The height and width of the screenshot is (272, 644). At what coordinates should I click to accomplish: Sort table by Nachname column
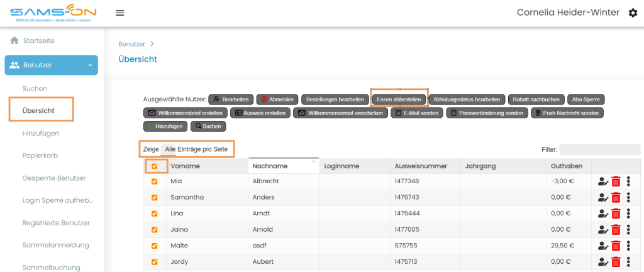[284, 166]
